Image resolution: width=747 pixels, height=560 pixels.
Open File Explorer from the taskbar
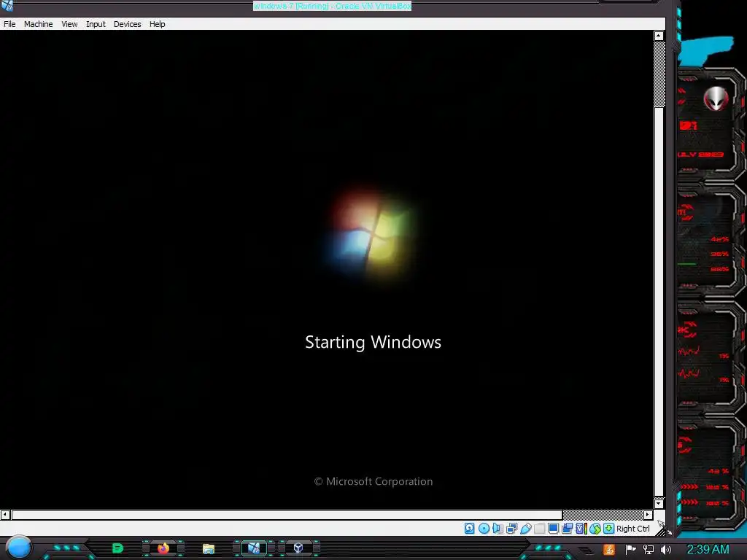coord(209,549)
